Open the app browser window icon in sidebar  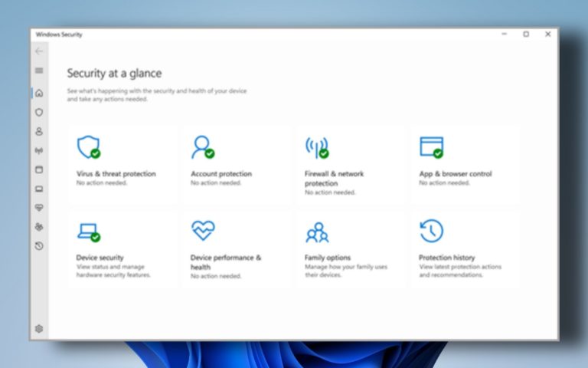pos(39,169)
